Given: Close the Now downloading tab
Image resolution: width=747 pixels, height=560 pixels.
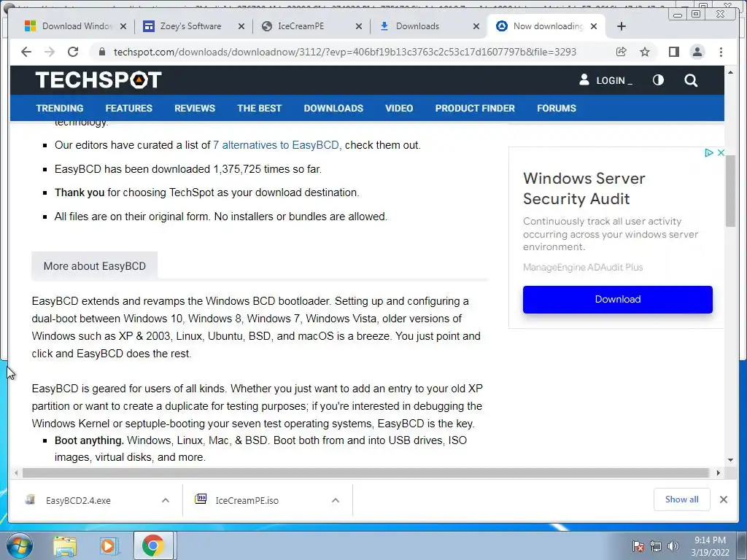Looking at the screenshot, I should [x=594, y=26].
